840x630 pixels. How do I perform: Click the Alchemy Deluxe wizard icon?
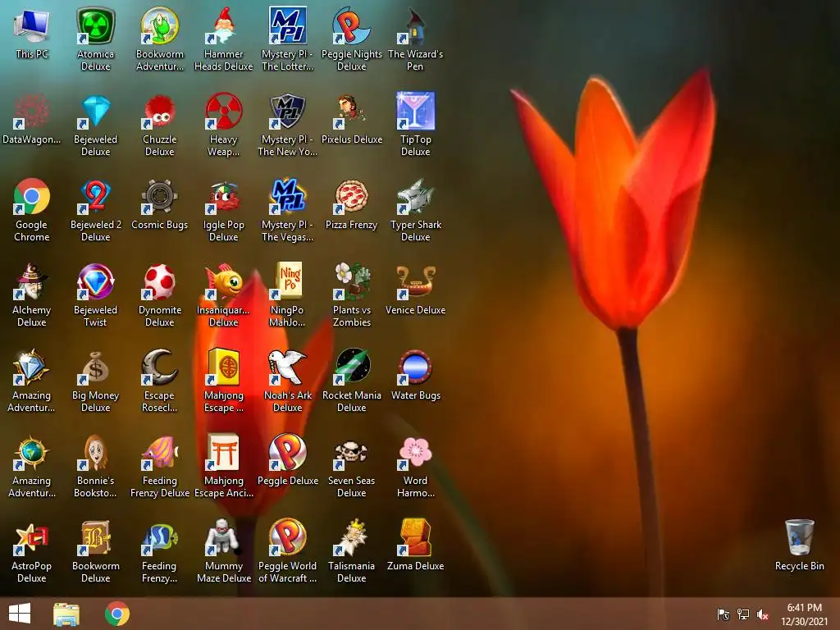click(x=32, y=281)
